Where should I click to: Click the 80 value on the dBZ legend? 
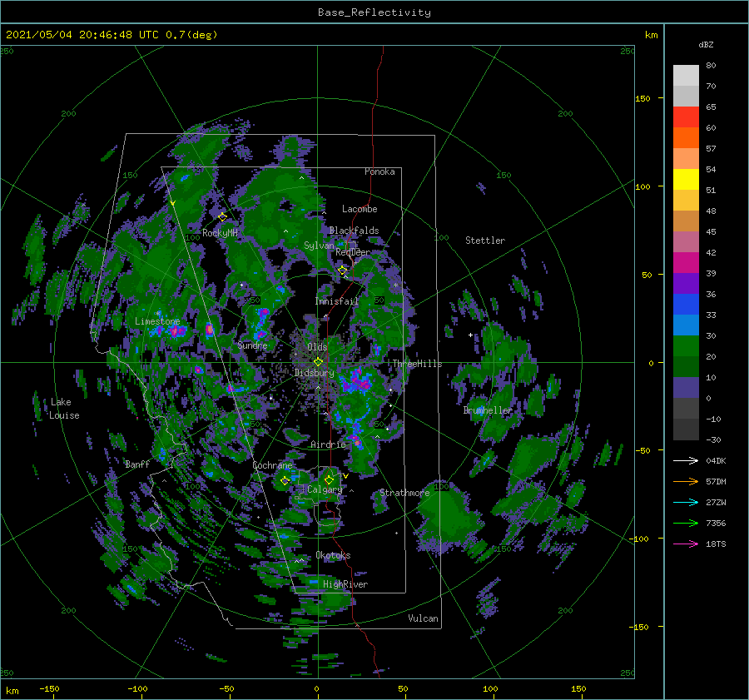point(711,66)
